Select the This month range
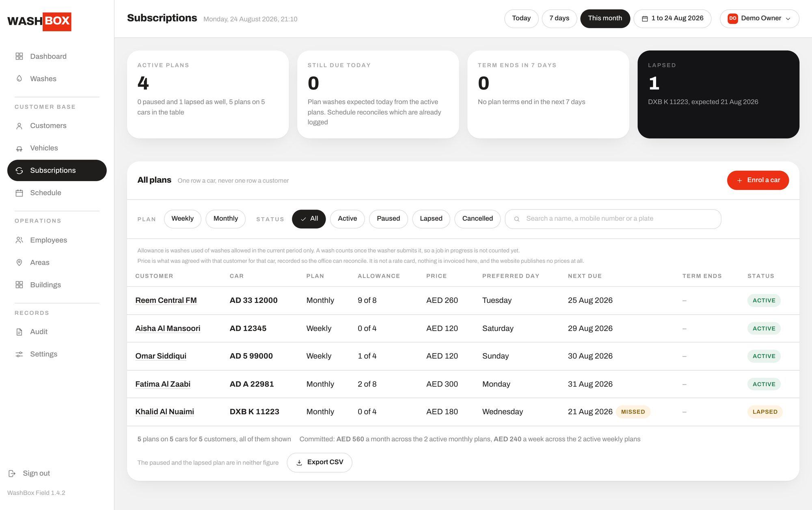This screenshot has height=510, width=812. [605, 19]
